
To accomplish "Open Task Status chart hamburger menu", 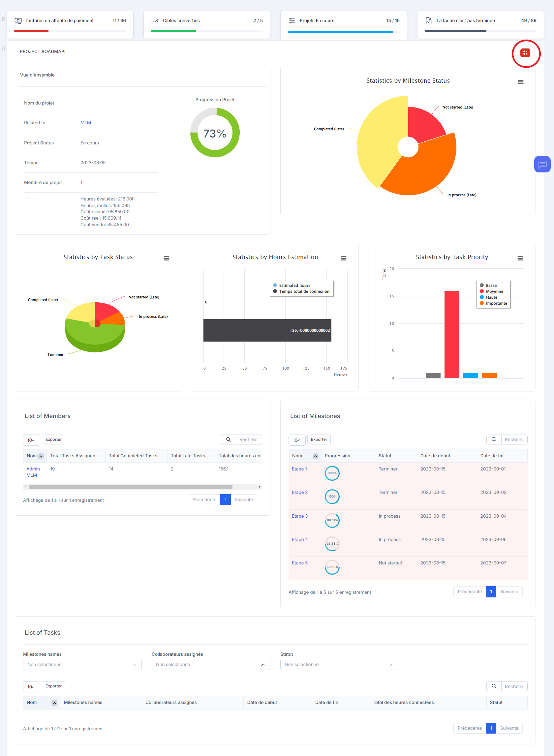I will coord(166,258).
